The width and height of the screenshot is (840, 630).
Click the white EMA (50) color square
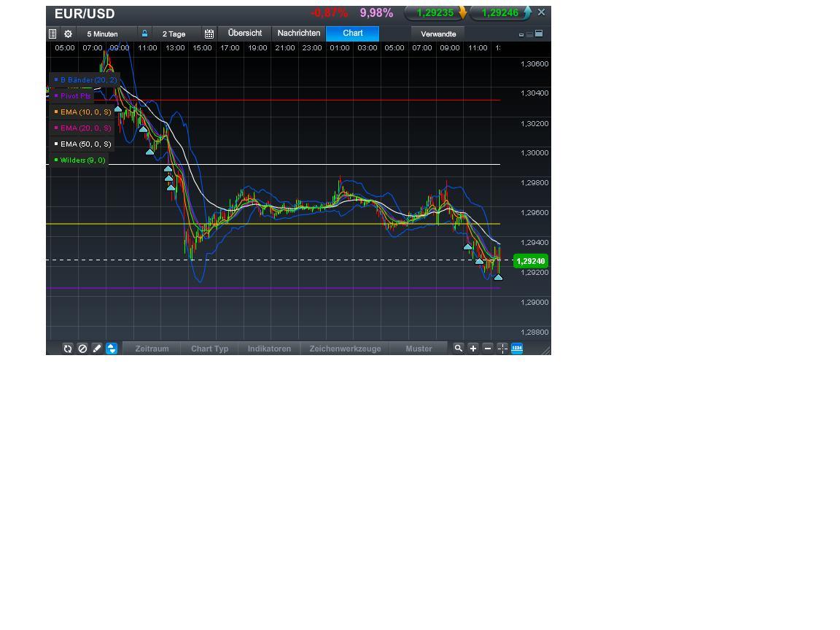[56, 144]
